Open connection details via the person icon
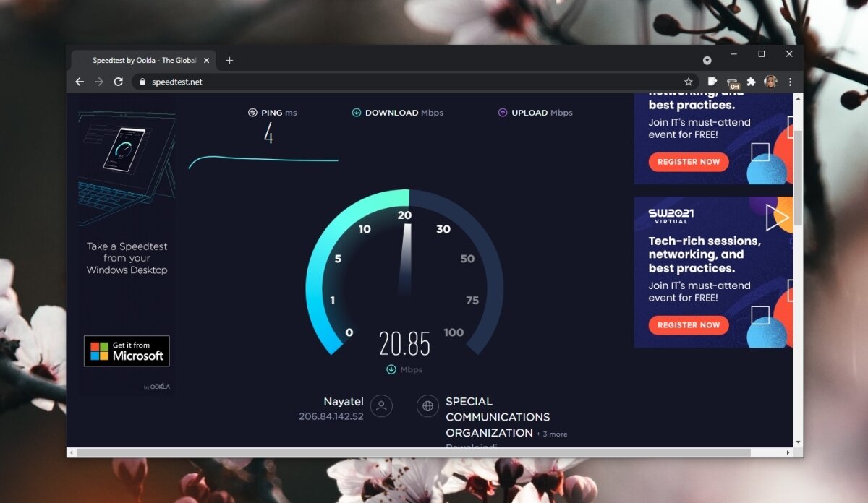This screenshot has height=503, width=868. pyautogui.click(x=382, y=406)
